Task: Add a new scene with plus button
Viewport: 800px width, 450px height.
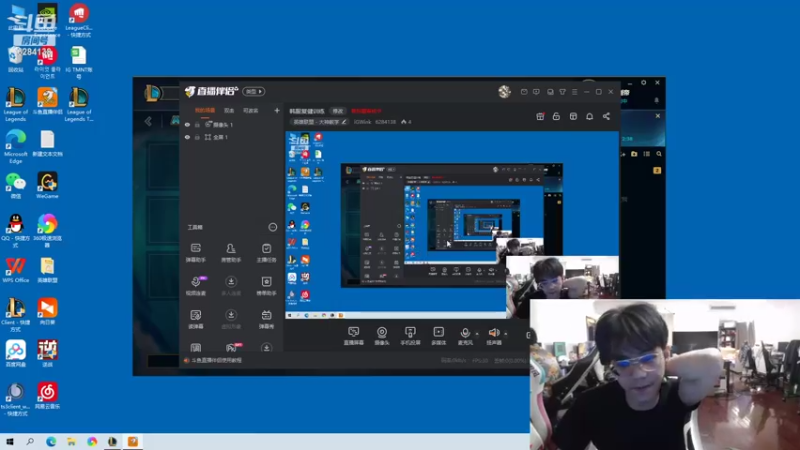Action: point(277,110)
